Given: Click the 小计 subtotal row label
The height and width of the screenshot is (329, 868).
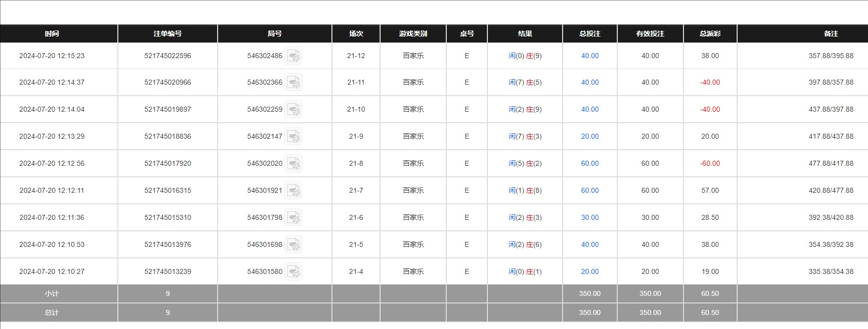Looking at the screenshot, I should coord(52,293).
